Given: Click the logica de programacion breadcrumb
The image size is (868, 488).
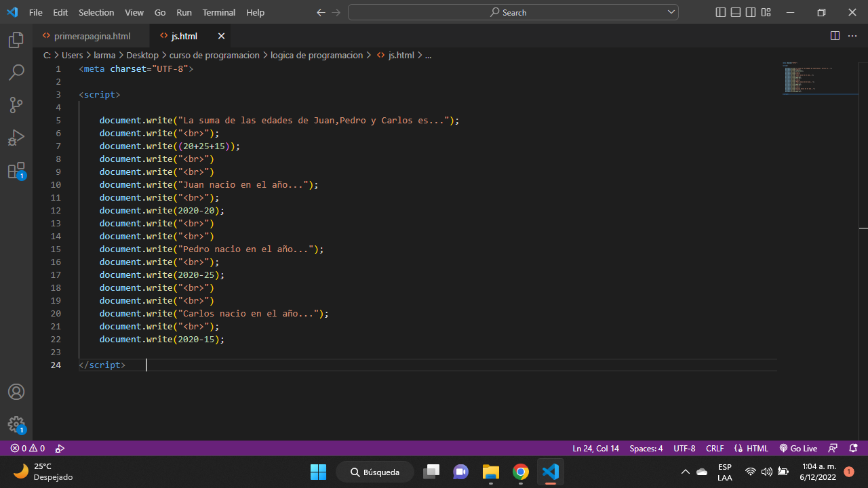Looking at the screenshot, I should tap(317, 55).
